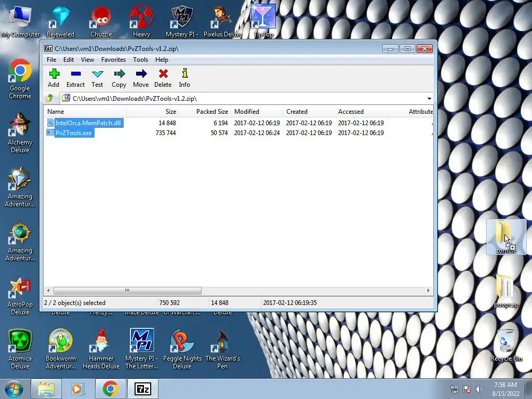532x399 pixels.
Task: Open archive Info from the toolbar
Action: [x=184, y=78]
